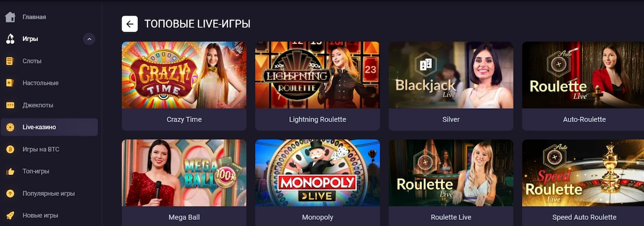
Task: Click the cherries icon next to Игры
Action: (x=10, y=39)
